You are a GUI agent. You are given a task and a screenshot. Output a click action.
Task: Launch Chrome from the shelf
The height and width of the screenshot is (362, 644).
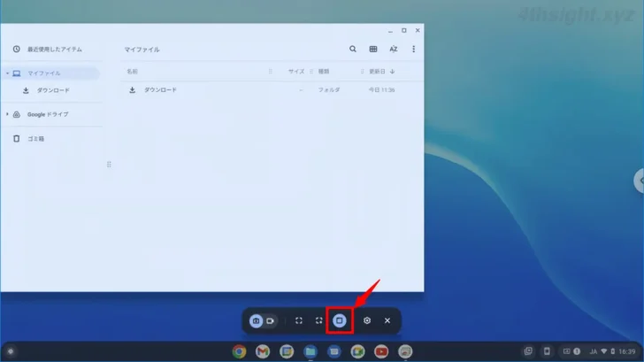point(239,351)
